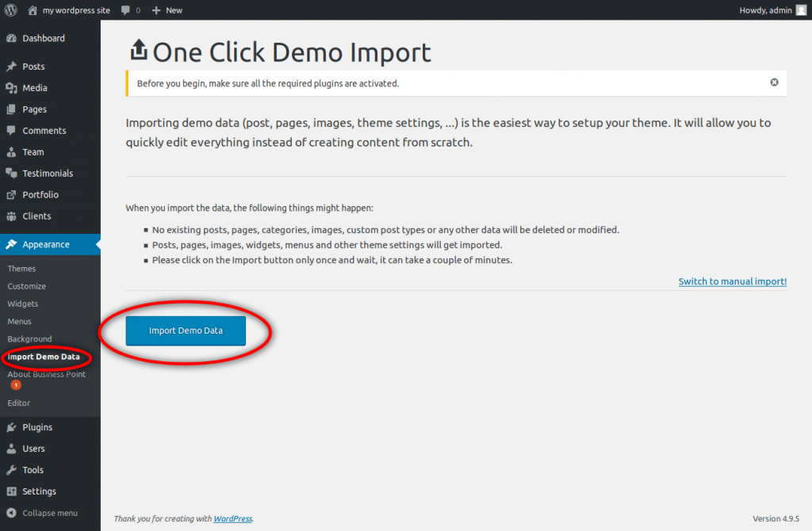Click the Posts pushpin icon

coord(11,67)
